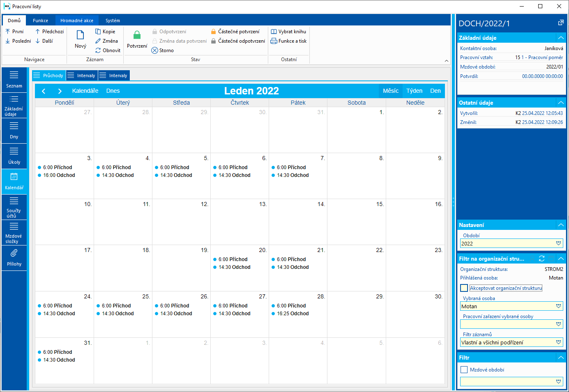The image size is (569, 392).
Task: Open the Přílohy attachments section
Action: [14, 258]
